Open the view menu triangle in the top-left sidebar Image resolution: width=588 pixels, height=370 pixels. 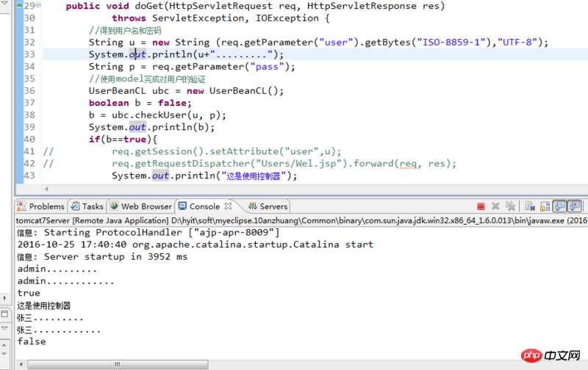[4, 3]
